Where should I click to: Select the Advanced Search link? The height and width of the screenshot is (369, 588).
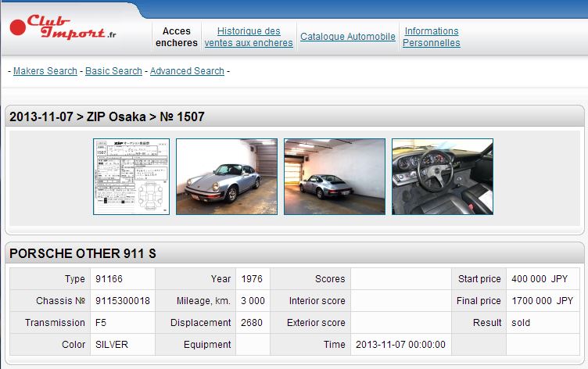click(187, 71)
